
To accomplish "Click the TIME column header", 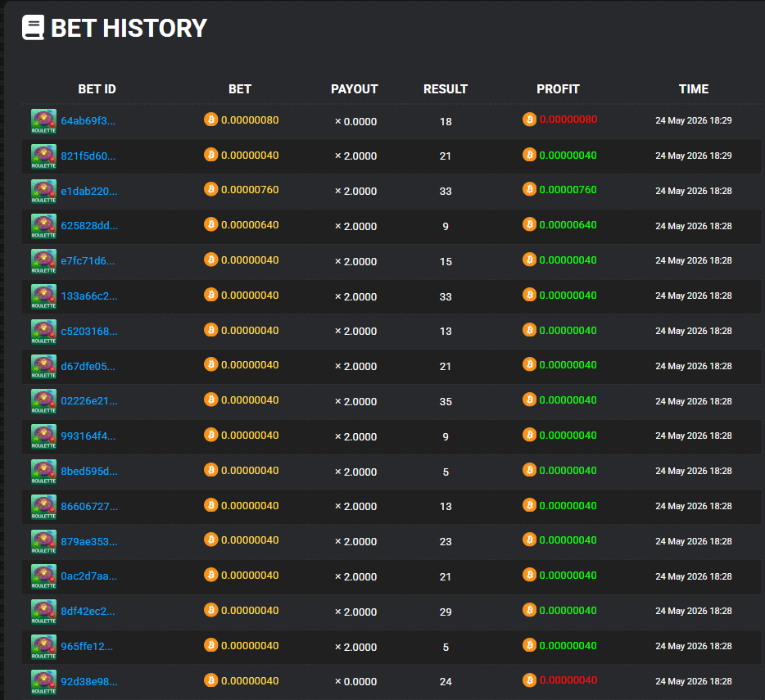I will coord(694,89).
